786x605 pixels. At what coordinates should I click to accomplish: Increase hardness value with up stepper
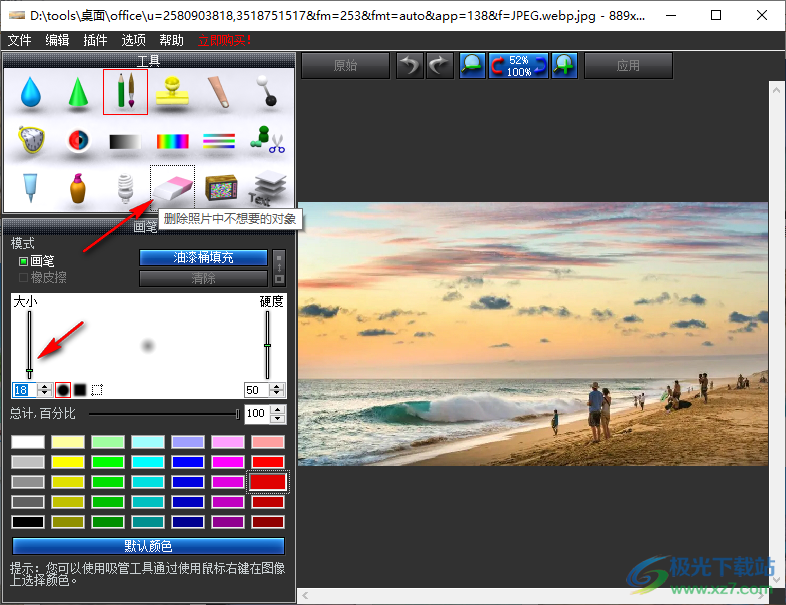click(277, 386)
